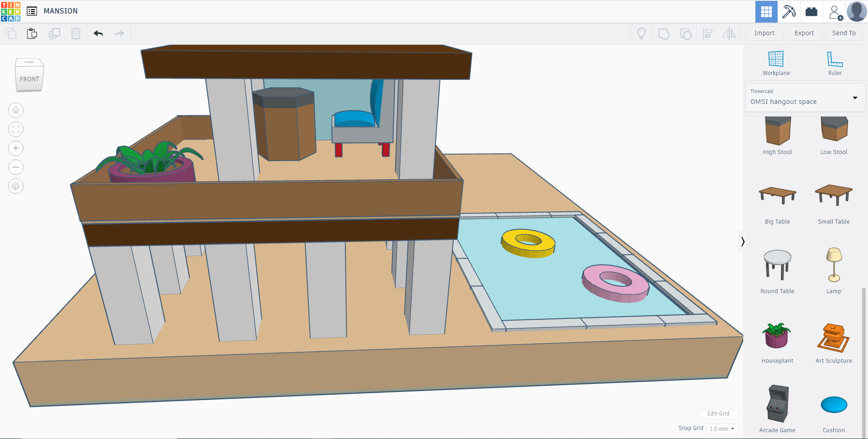868x439 pixels.
Task: Open the OMSI hangout space shape dropdown
Action: click(854, 98)
